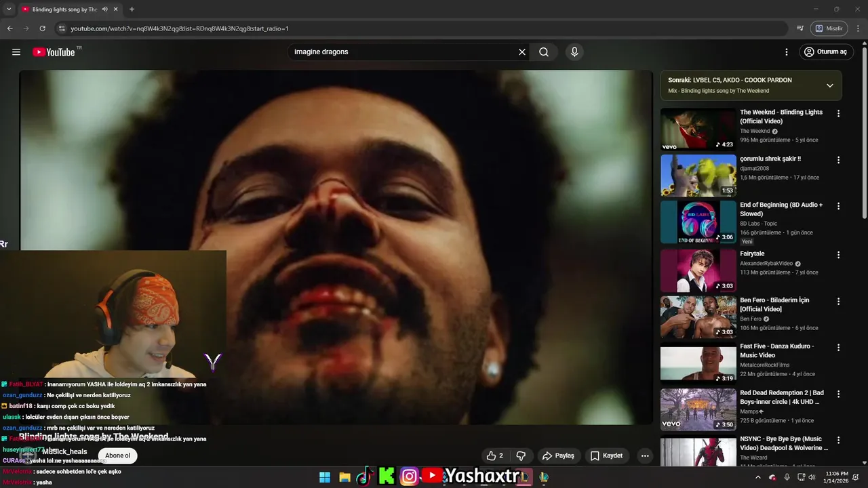This screenshot has width=868, height=488.
Task: Show hidden system tray icons
Action: (758, 477)
